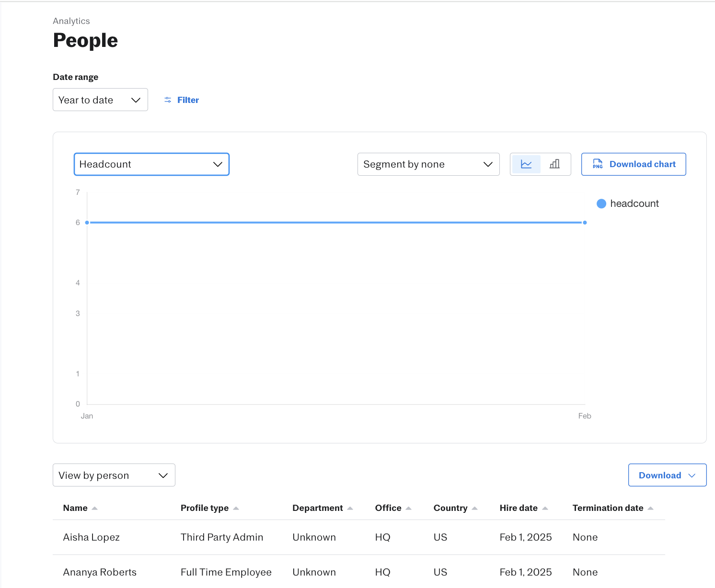Sort by Hire date arrow

(x=545, y=509)
